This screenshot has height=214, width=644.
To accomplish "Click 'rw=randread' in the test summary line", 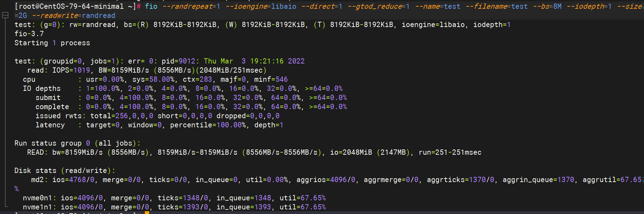I will coord(92,25).
